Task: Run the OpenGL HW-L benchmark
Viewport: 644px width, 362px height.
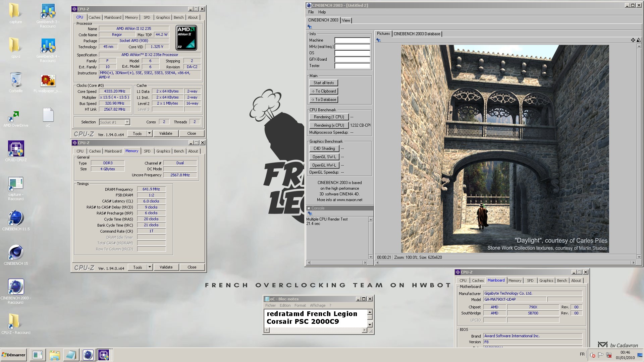Action: click(x=324, y=165)
